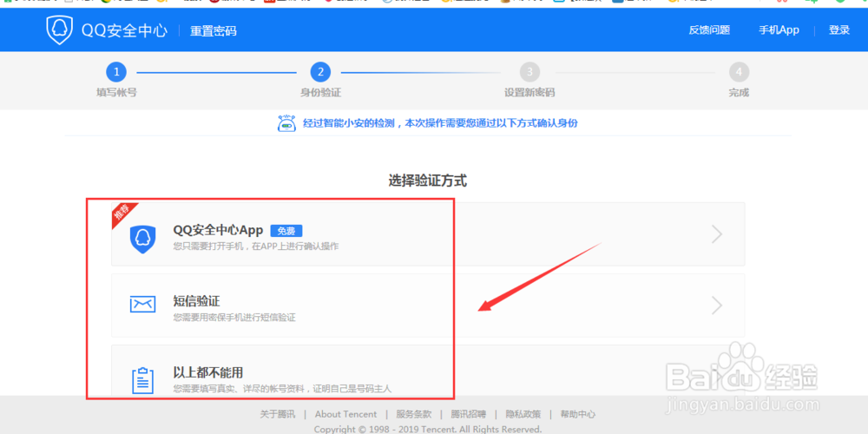Image resolution: width=868 pixels, height=434 pixels.
Task: Click the QQ Security Center shield logo
Action: (x=60, y=30)
